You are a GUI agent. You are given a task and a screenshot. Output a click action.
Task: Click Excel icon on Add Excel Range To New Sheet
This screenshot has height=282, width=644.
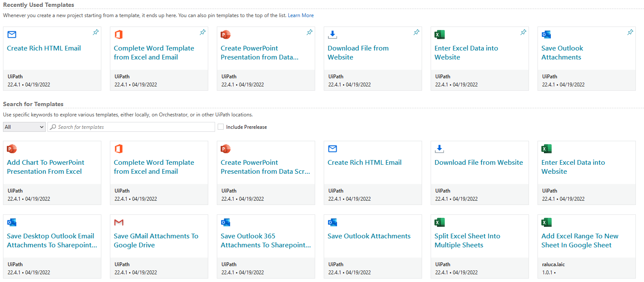tap(547, 223)
